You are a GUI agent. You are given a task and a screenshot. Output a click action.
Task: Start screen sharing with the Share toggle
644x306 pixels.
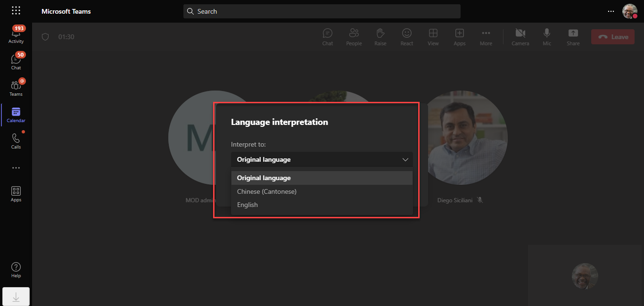[x=573, y=36]
